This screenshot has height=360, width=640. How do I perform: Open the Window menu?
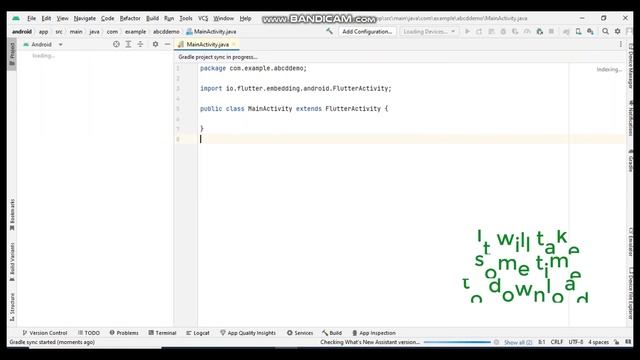click(x=224, y=18)
